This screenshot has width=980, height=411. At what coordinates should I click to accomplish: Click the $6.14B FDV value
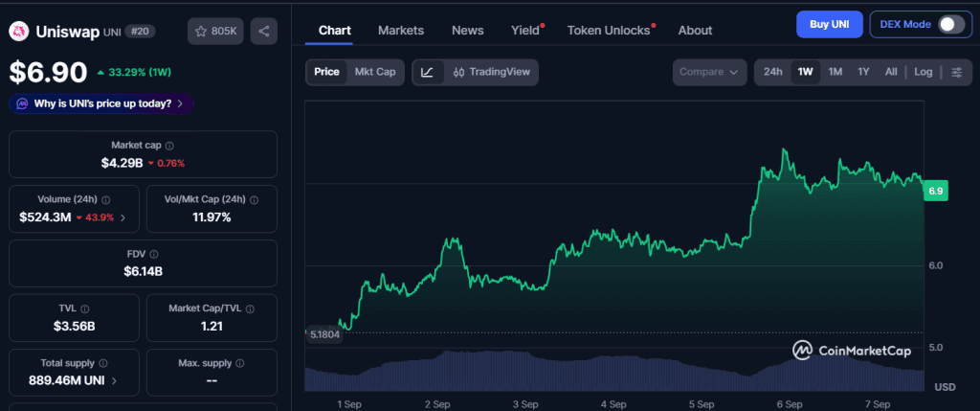point(144,271)
